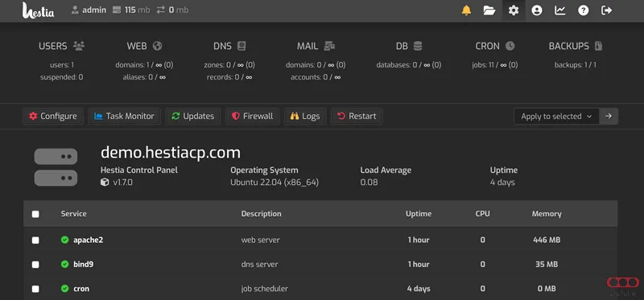Click the job scheduler description
The width and height of the screenshot is (644, 300).
(x=265, y=289)
